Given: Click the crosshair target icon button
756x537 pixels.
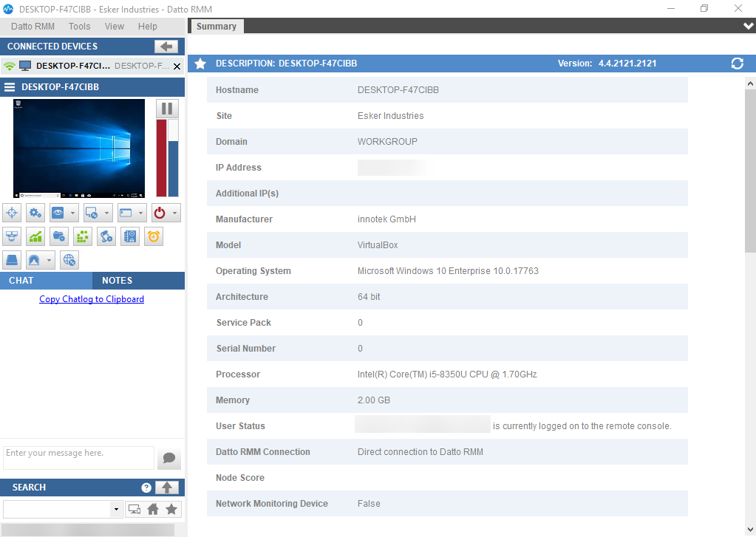Looking at the screenshot, I should [x=12, y=213].
